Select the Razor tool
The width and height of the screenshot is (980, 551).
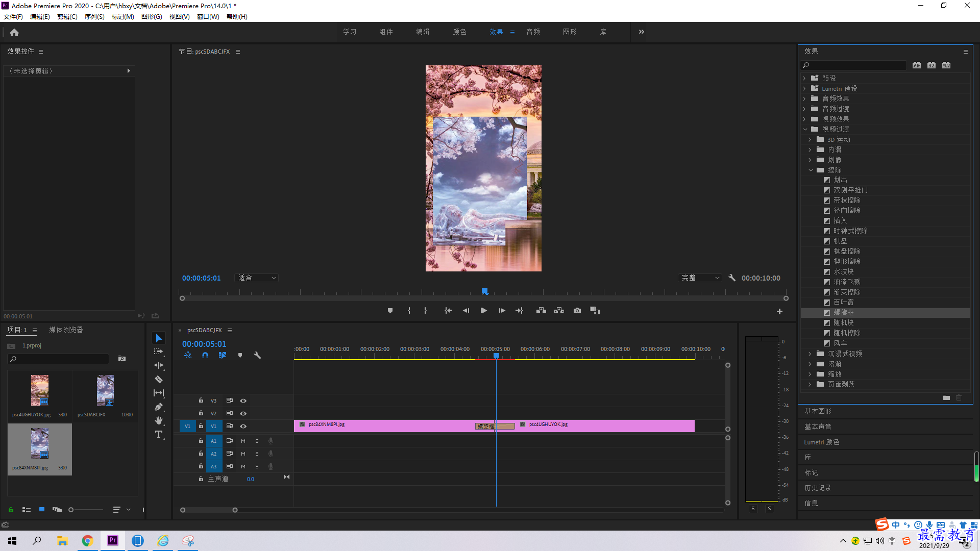coord(159,379)
